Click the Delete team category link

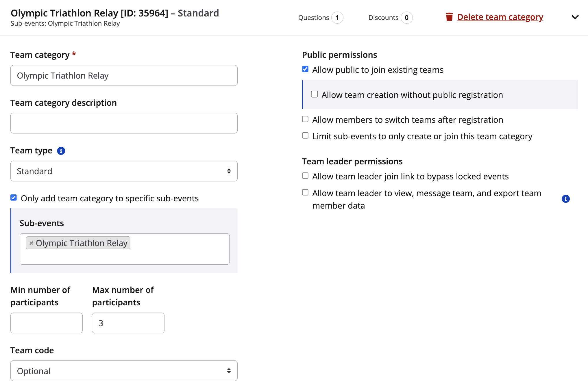[500, 17]
